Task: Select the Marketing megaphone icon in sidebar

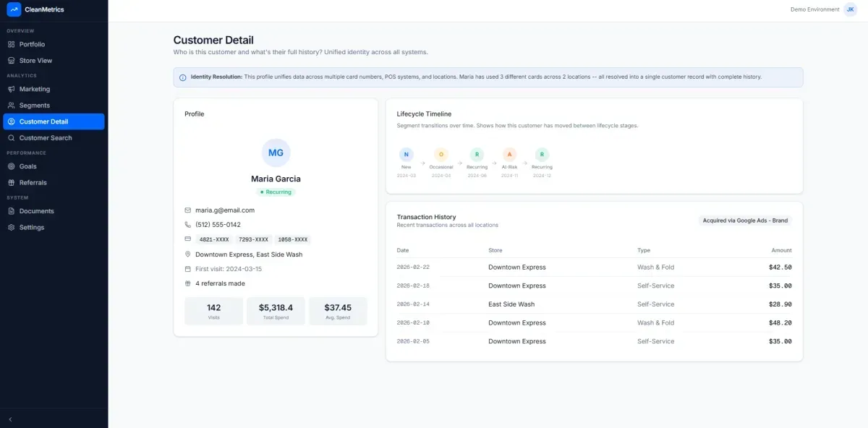Action: click(12, 89)
